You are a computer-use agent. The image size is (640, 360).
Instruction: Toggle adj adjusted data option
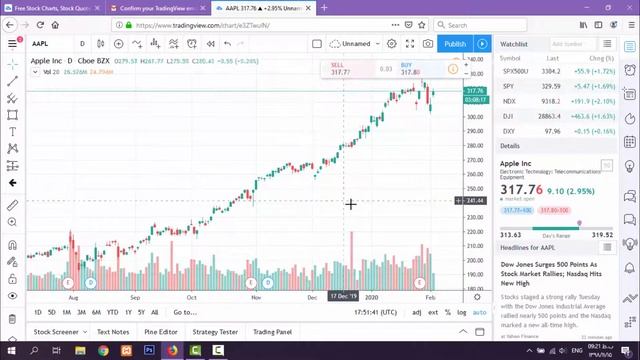tap(416, 312)
